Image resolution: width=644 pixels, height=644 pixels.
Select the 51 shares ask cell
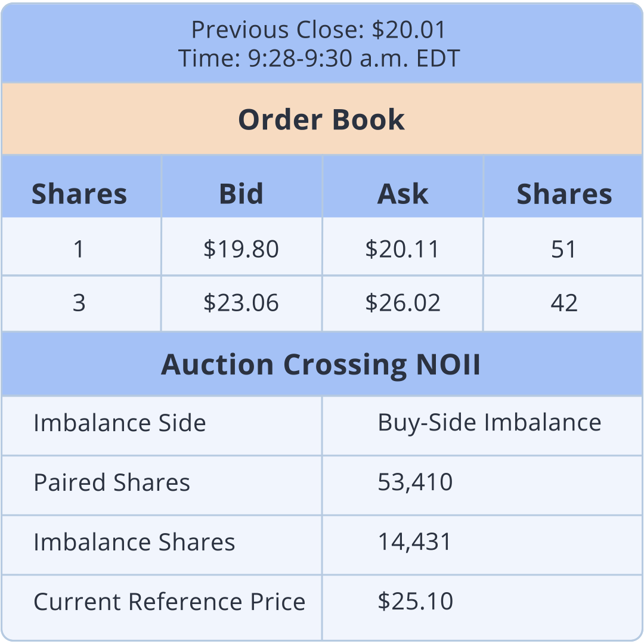(x=564, y=249)
